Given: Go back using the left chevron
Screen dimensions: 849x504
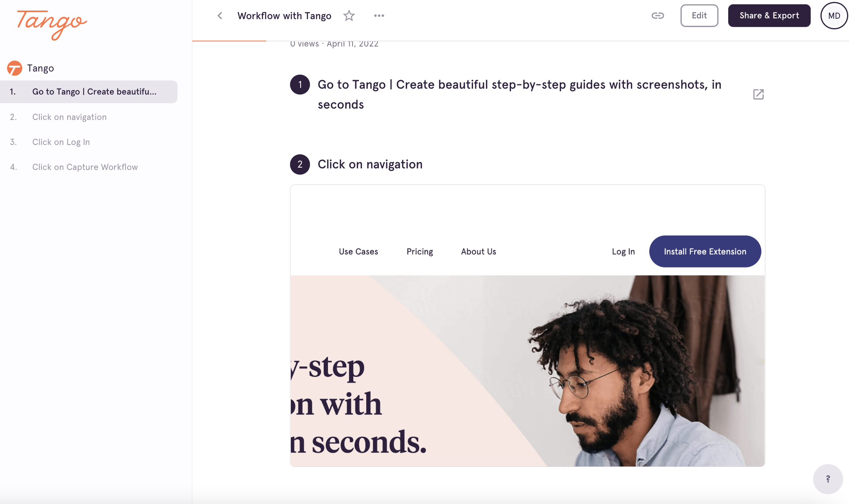Looking at the screenshot, I should [x=220, y=16].
